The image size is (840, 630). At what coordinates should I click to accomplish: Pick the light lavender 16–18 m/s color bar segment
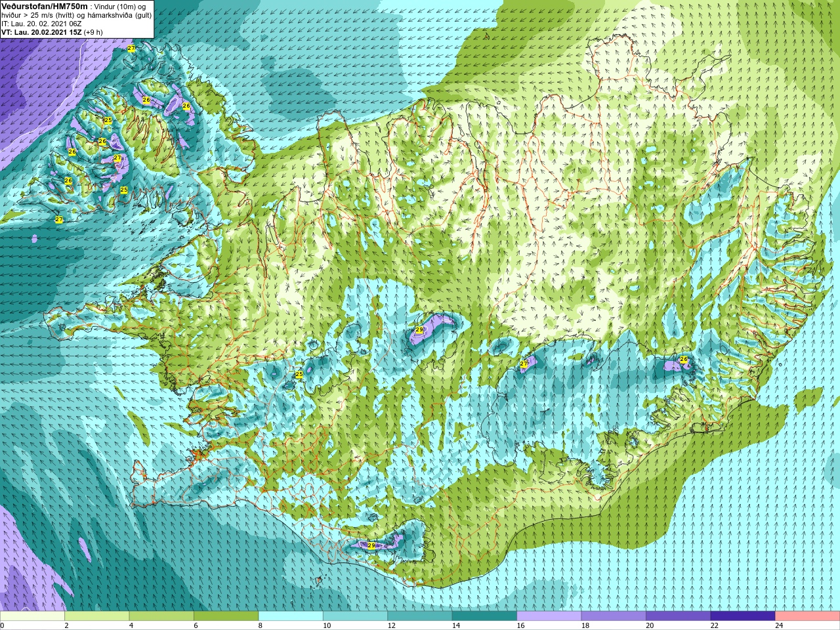pyautogui.click(x=549, y=616)
